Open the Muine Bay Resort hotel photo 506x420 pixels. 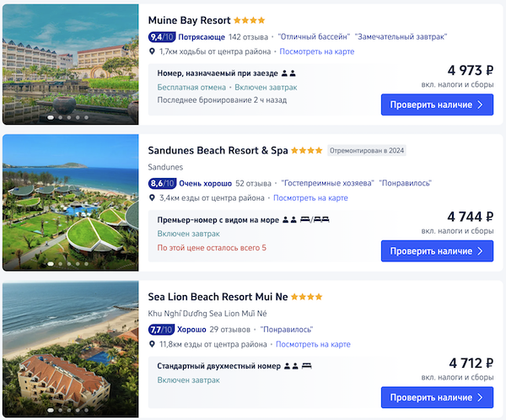coord(70,65)
